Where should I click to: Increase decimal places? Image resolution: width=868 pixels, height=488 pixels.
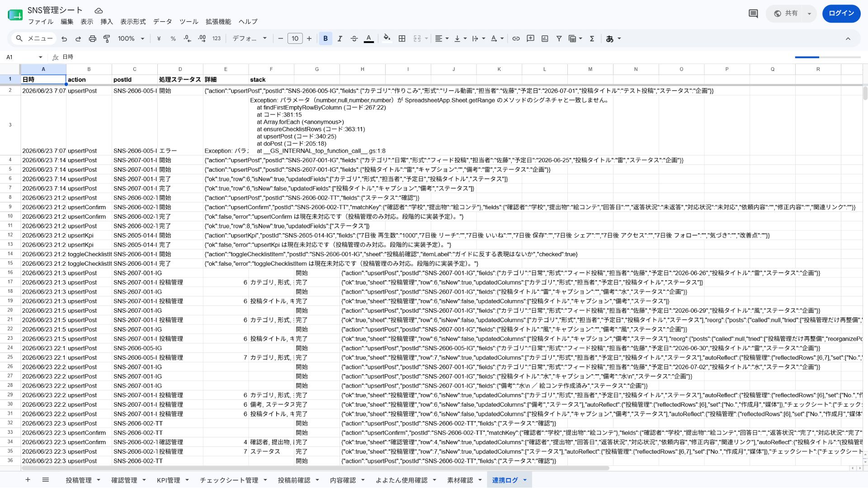pyautogui.click(x=202, y=39)
